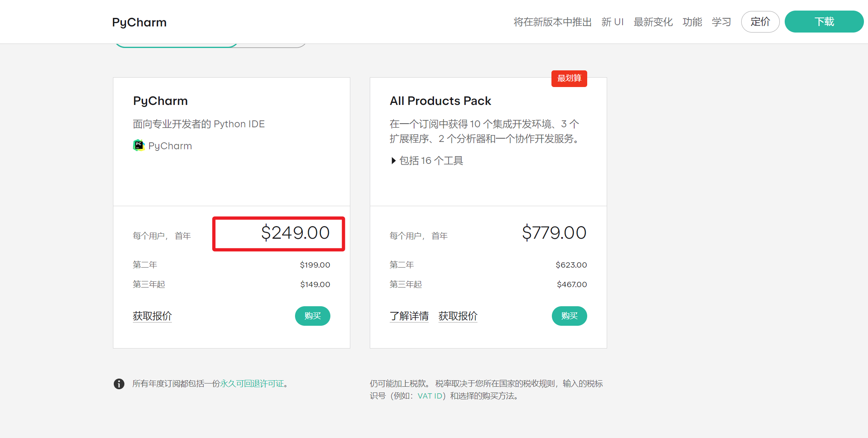The image size is (868, 438).
Task: Click the info circle icon near subscription note
Action: coord(119,384)
